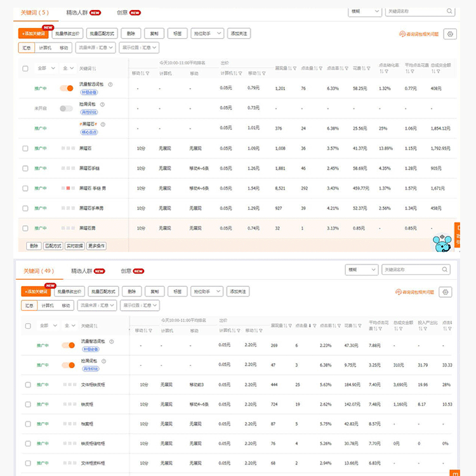The width and height of the screenshot is (476, 476).
Task: Click help icon beside 流量智选词包 in bottom panel
Action: point(112,341)
